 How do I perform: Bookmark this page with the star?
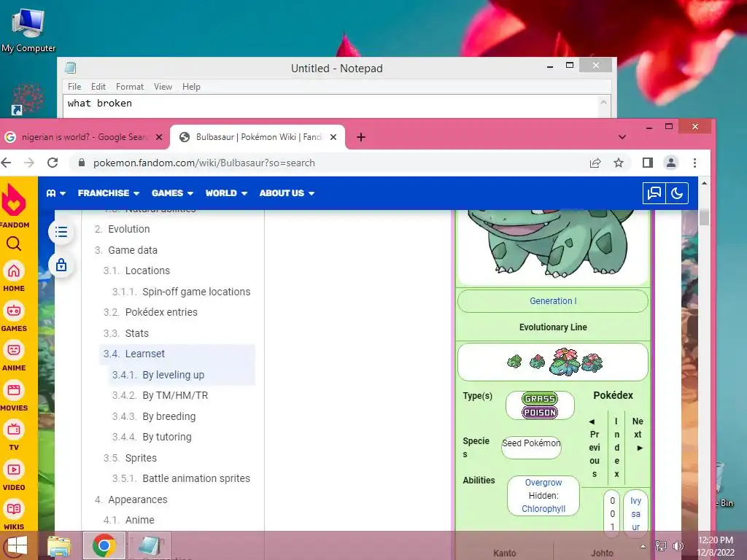619,163
